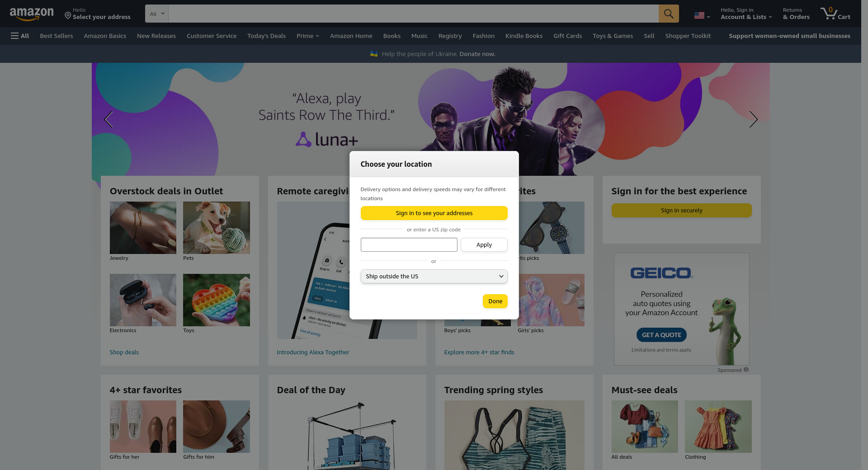Focus the US zip code input field
This screenshot has height=470, width=868.
[x=409, y=244]
